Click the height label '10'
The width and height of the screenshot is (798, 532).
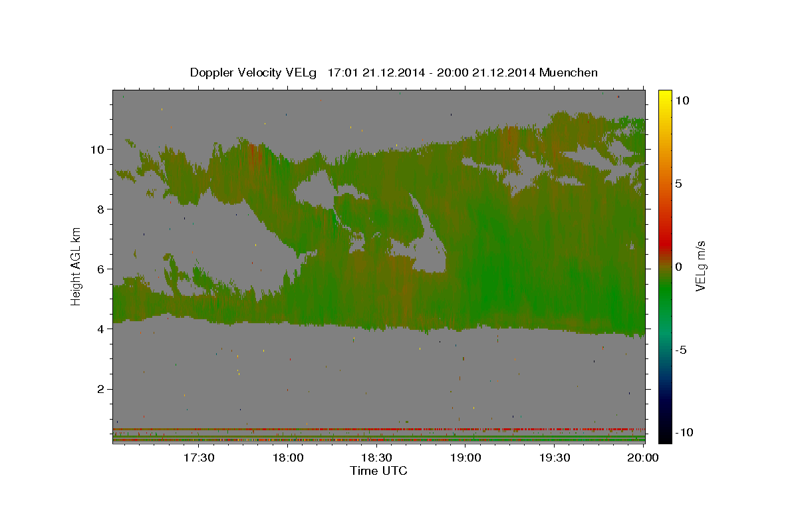pyautogui.click(x=96, y=149)
